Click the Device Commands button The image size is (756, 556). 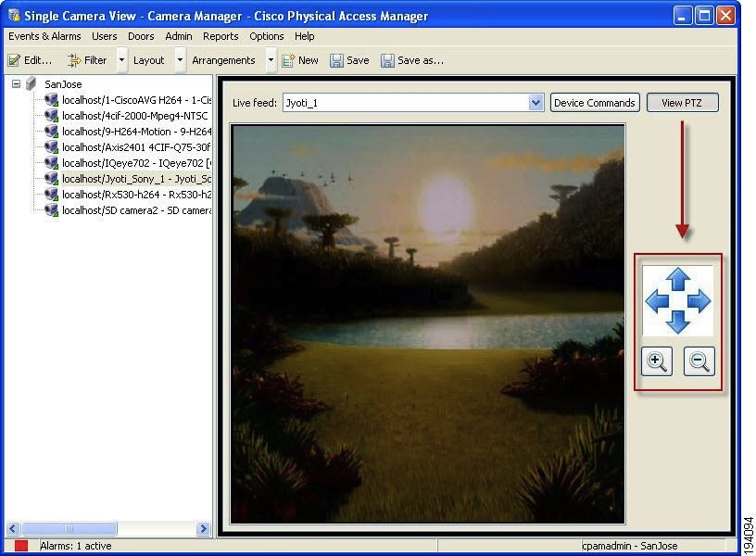[594, 103]
